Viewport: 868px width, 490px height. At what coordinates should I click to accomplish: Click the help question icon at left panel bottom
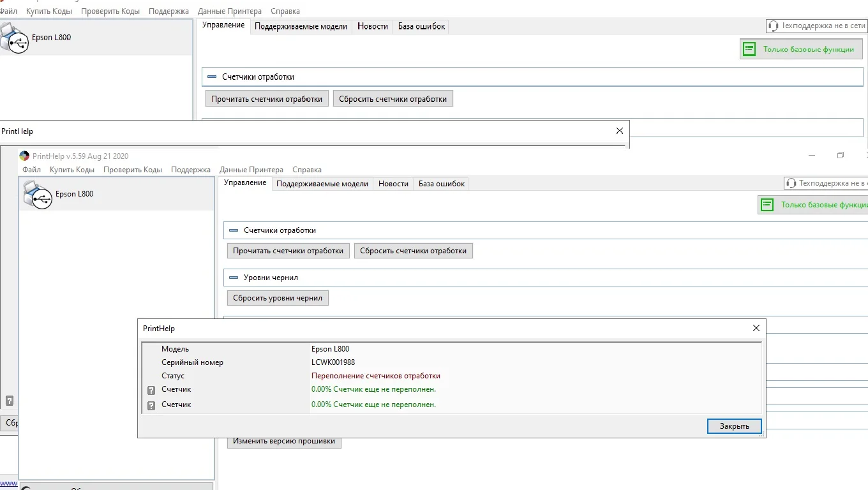(x=10, y=401)
